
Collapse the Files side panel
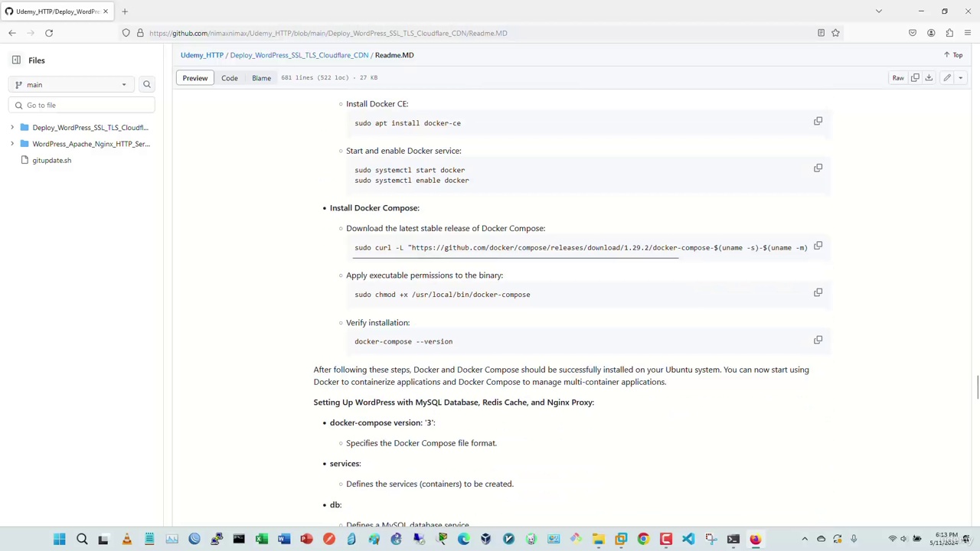pos(16,60)
